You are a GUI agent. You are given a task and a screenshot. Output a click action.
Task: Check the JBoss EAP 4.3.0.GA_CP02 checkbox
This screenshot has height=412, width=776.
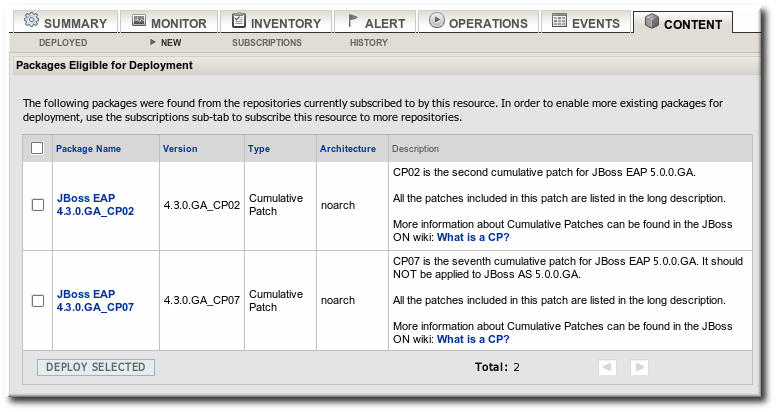38,205
